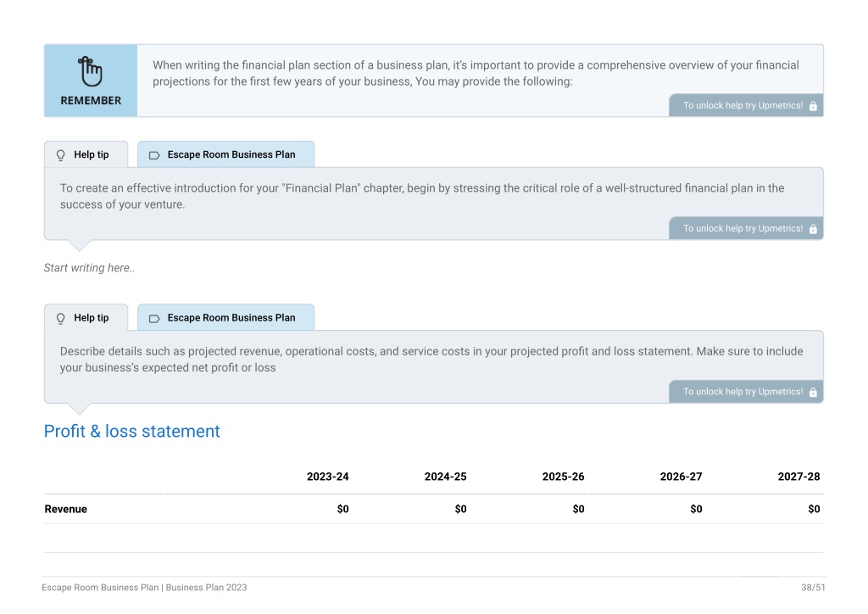Click the Revenue $0 value for 2027-28
868x614 pixels.
click(814, 510)
